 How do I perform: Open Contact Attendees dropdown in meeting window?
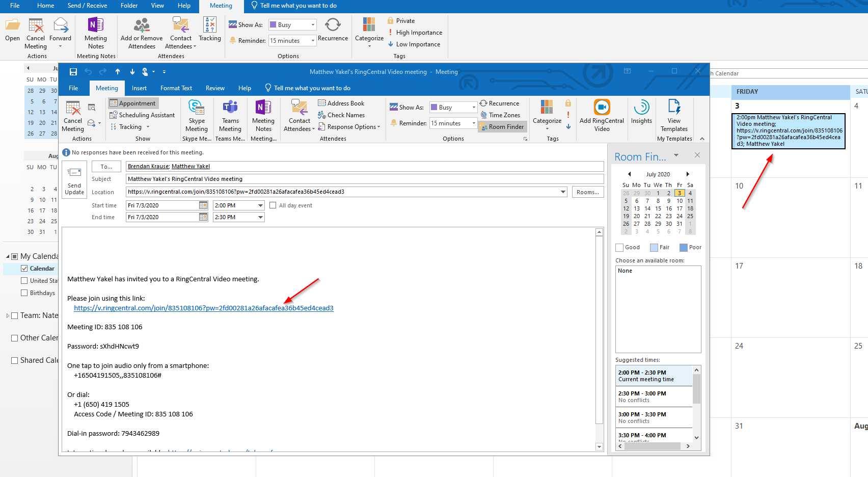tap(299, 116)
